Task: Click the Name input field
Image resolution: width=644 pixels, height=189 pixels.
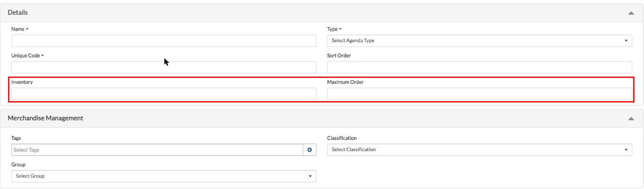Action: [x=164, y=41]
